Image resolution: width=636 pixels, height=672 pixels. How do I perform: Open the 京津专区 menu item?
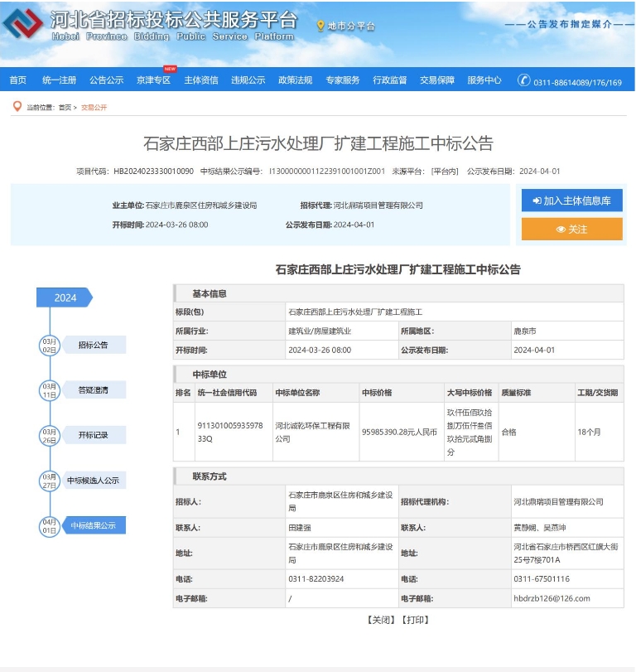[153, 80]
